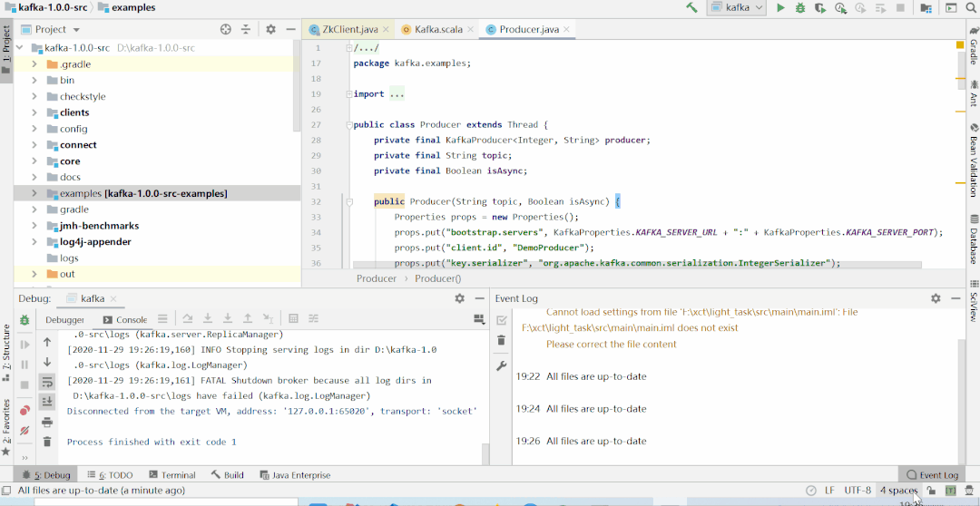Run kafka with the green play icon
Viewport: 980px width, 506px height.
tap(780, 8)
